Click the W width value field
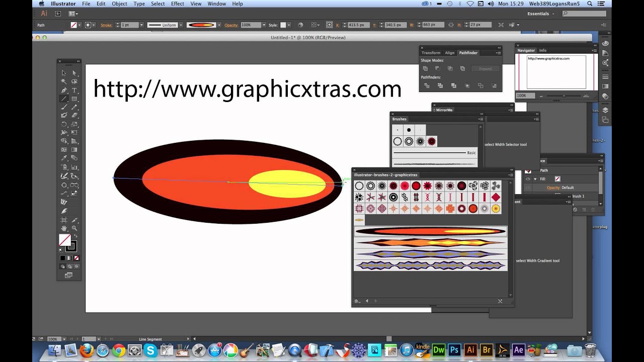This screenshot has width=644, height=362. [x=434, y=25]
